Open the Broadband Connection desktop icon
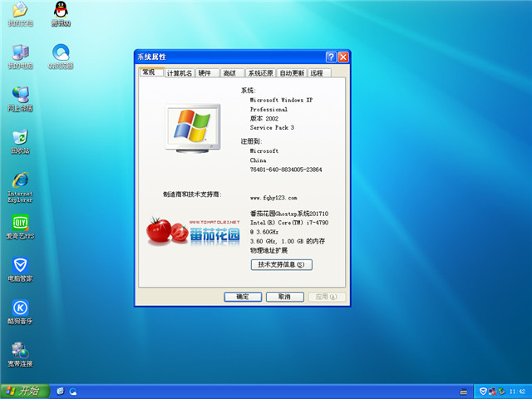Viewport: 532px width, 399px height. point(20,355)
